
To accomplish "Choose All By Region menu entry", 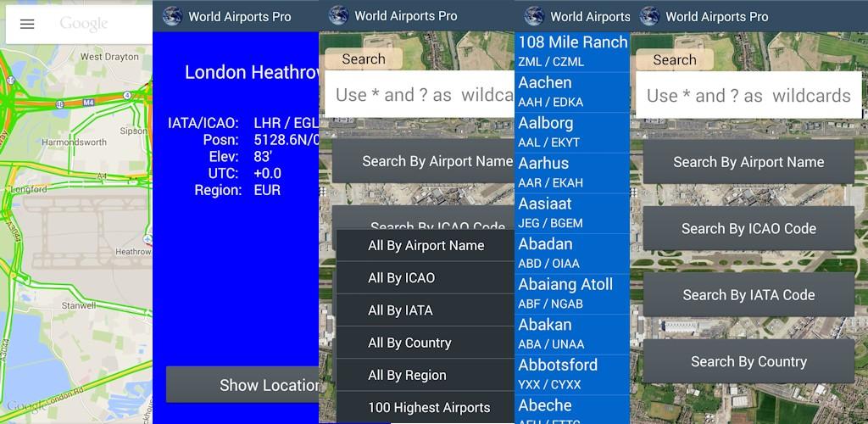I will [x=426, y=376].
